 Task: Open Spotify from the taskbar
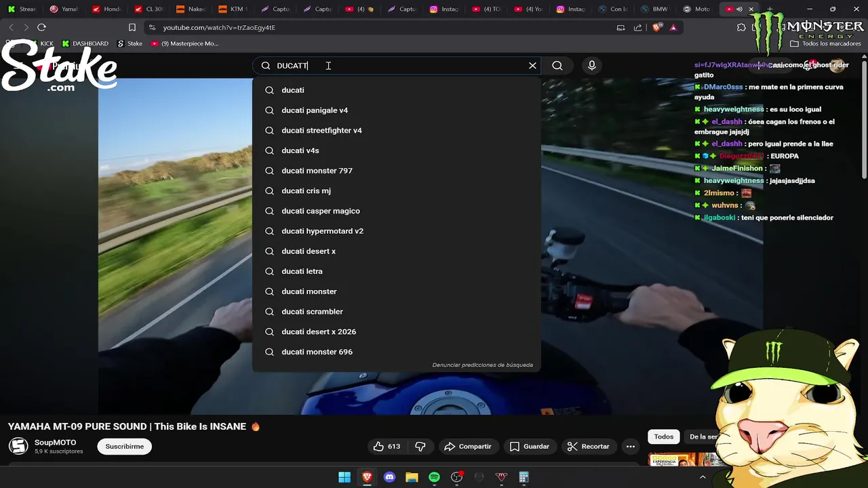pyautogui.click(x=434, y=477)
